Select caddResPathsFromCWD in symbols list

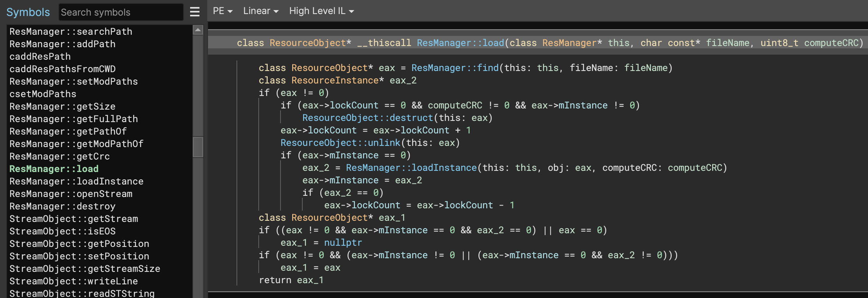click(62, 69)
